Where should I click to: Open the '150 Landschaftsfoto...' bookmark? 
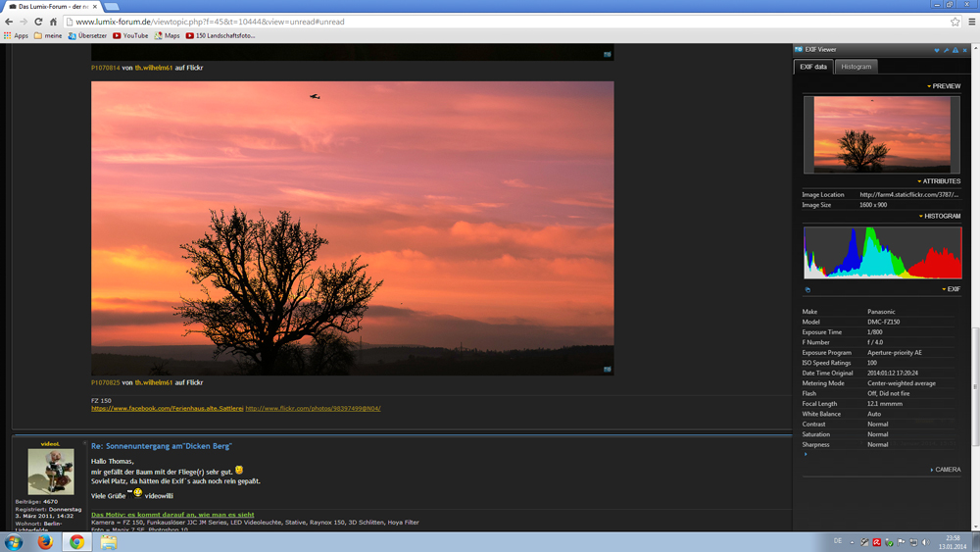(x=220, y=35)
